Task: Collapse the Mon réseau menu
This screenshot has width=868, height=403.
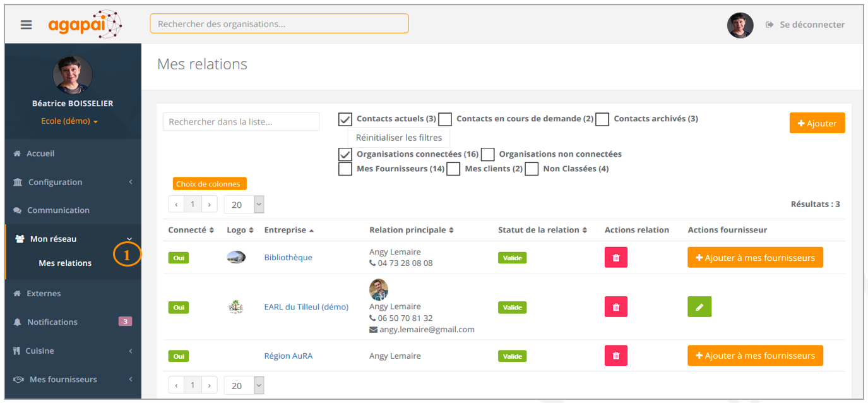Action: point(73,239)
